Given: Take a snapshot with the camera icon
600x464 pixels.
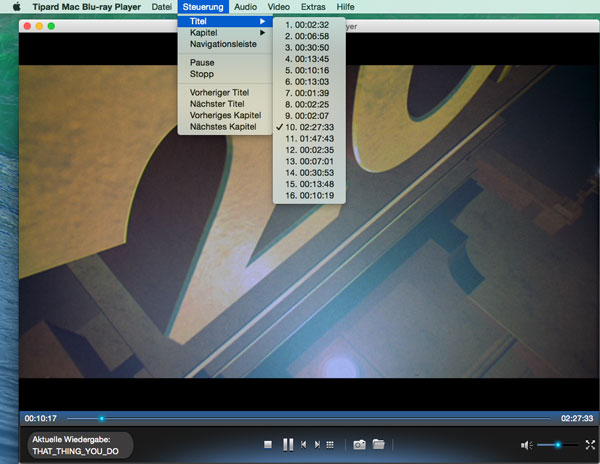Looking at the screenshot, I should coord(359,444).
